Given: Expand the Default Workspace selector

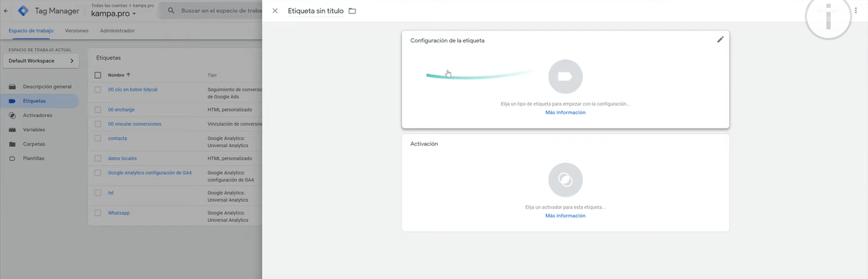Looking at the screenshot, I should pos(41,61).
